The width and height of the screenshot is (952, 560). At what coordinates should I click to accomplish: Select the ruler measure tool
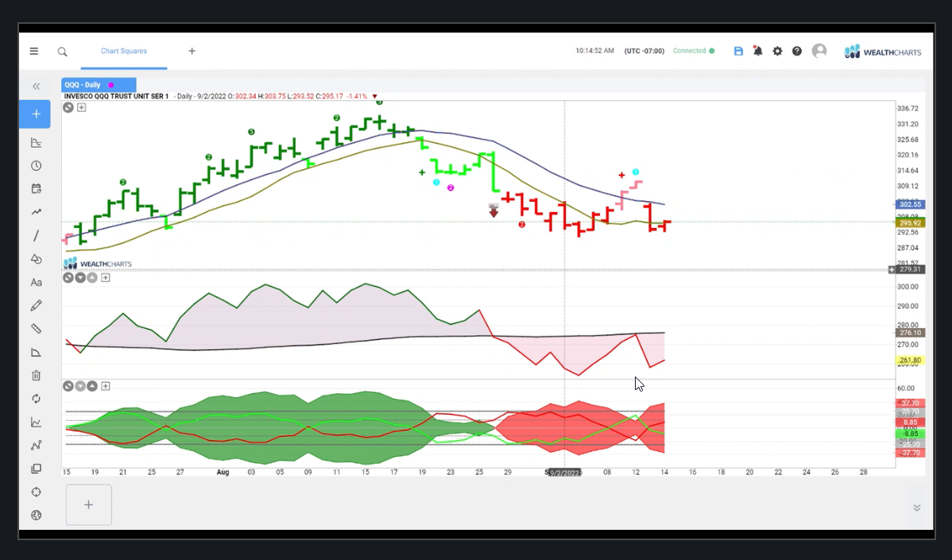tap(37, 329)
